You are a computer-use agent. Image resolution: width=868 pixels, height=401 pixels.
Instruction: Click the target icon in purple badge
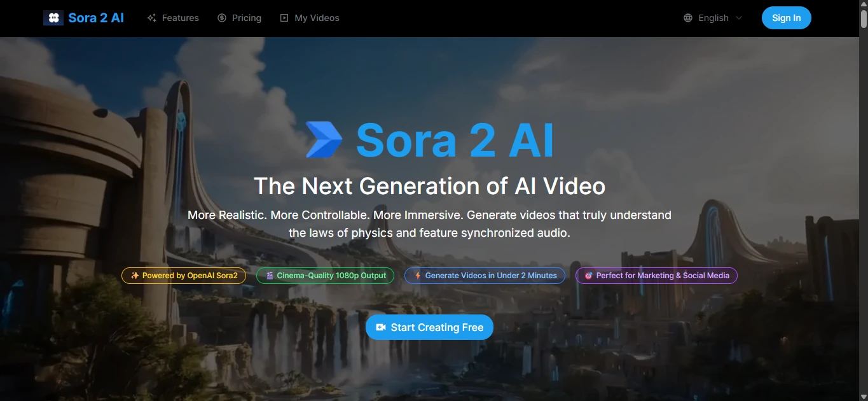pyautogui.click(x=588, y=276)
